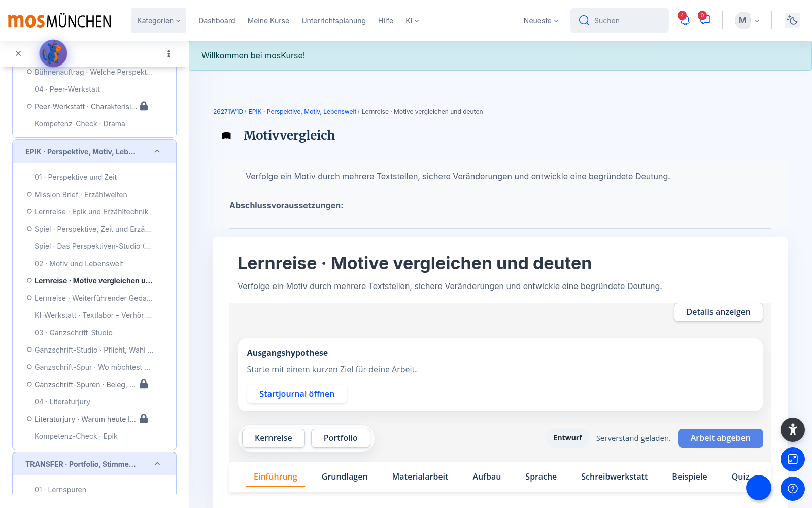Open the user profile M menu

747,20
